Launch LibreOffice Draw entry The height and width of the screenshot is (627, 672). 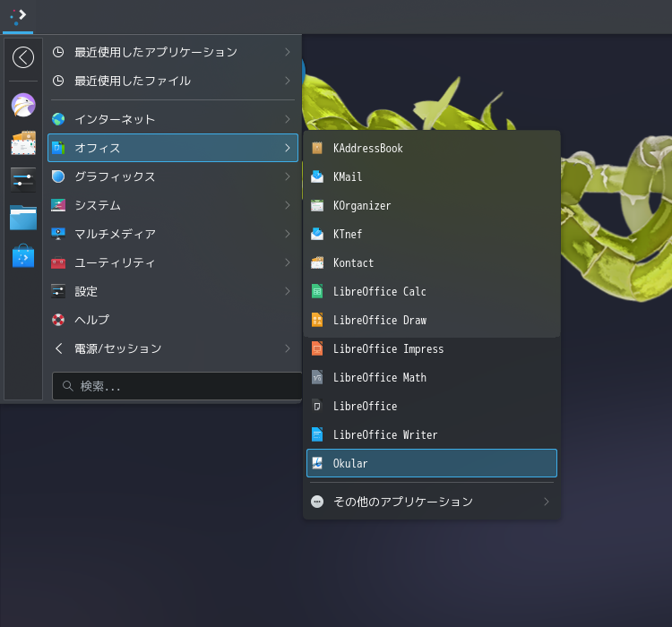click(x=432, y=320)
